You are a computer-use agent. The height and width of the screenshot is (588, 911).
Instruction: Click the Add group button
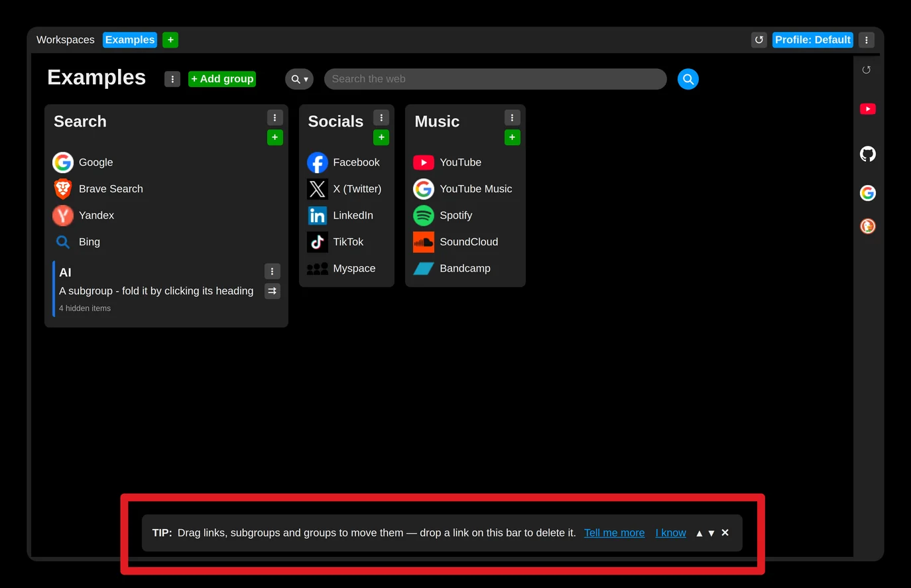point(222,79)
